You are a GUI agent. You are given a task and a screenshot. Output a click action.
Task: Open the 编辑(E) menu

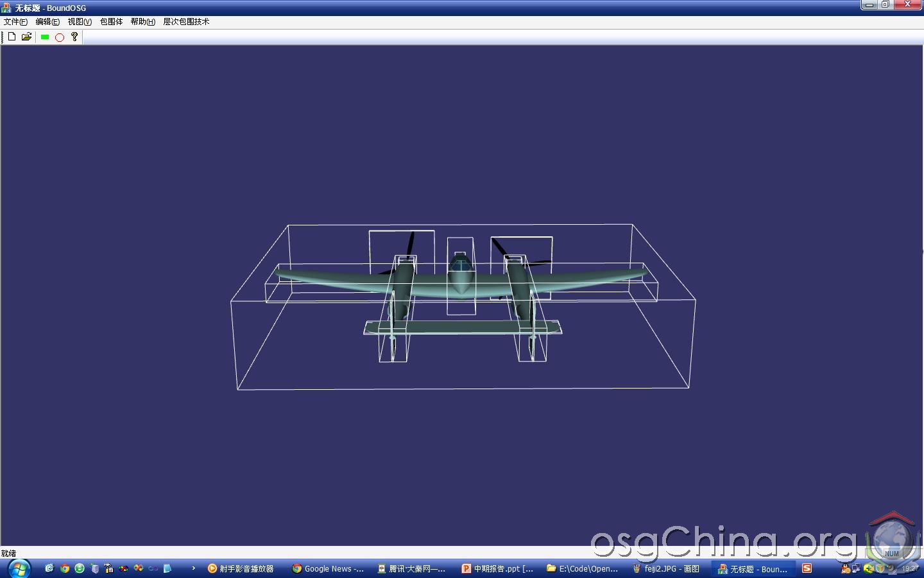47,21
